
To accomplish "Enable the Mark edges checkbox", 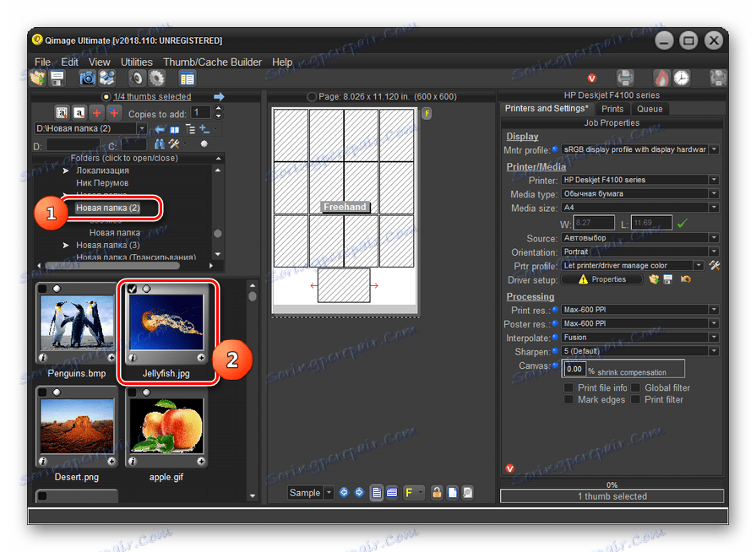I will click(x=569, y=400).
